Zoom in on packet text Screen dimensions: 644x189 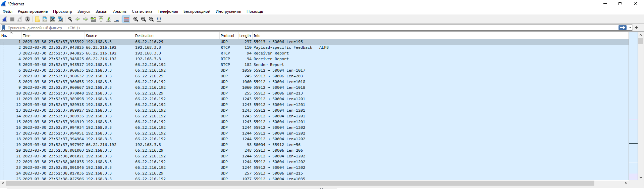136,19
